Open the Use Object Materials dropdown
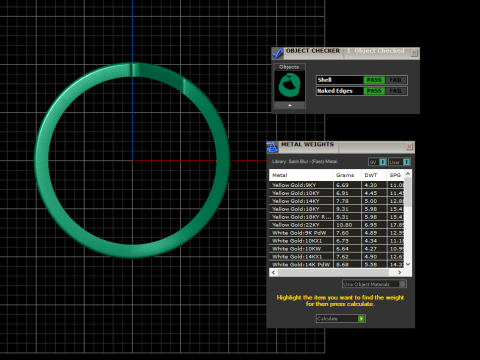 click(x=374, y=284)
